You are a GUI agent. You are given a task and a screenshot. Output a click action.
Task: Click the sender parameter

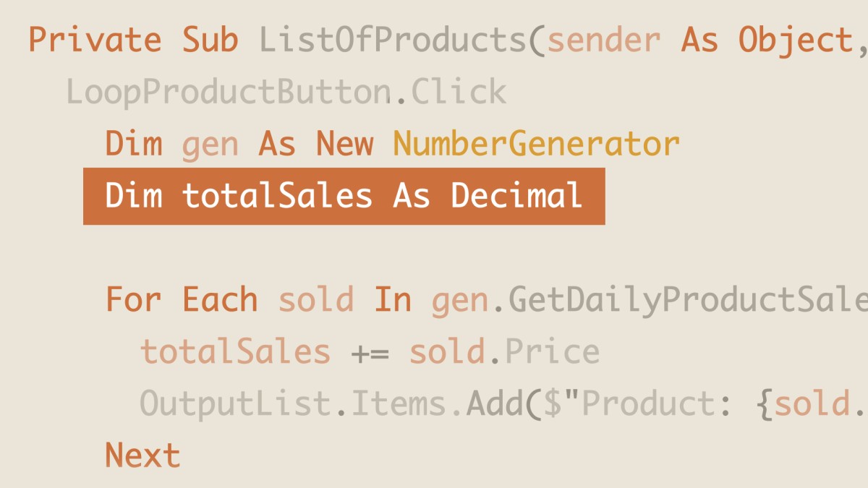pyautogui.click(x=603, y=40)
